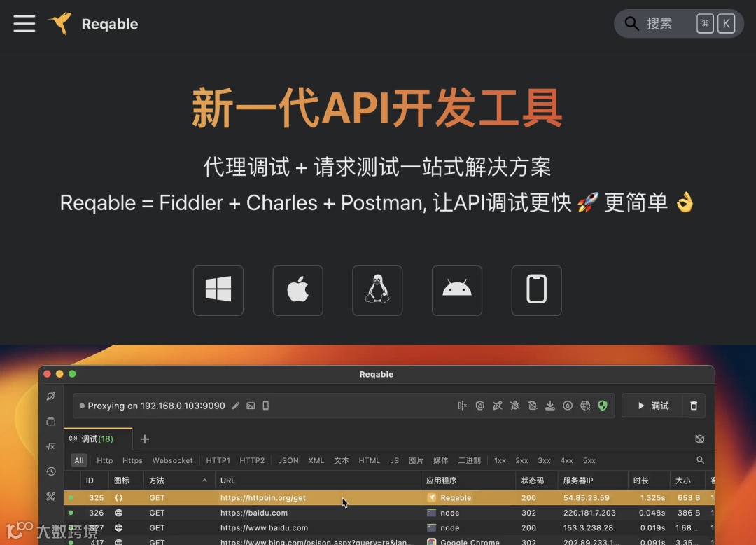Open the sidebar history clock icon

tap(50, 471)
